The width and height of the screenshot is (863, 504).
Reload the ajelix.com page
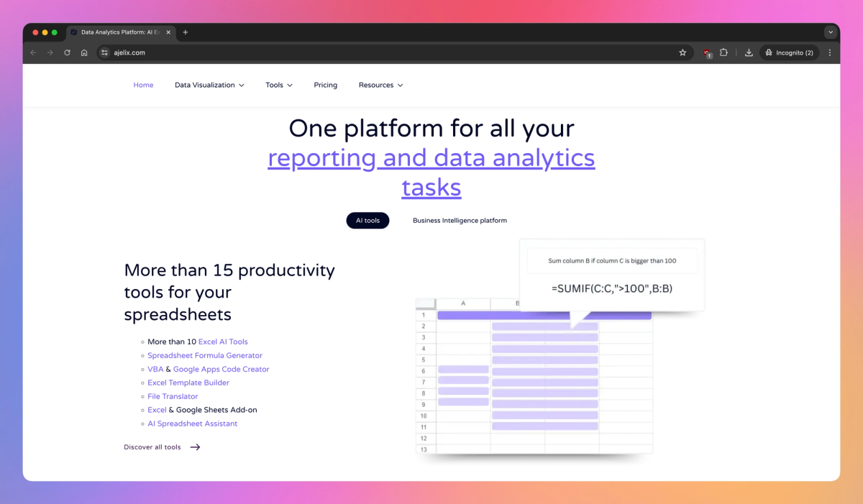(67, 52)
